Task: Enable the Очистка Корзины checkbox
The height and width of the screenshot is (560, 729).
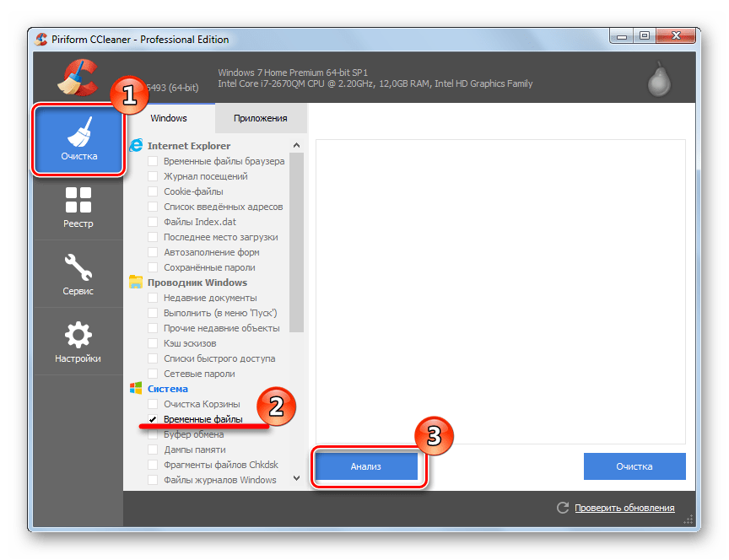Action: [x=153, y=404]
